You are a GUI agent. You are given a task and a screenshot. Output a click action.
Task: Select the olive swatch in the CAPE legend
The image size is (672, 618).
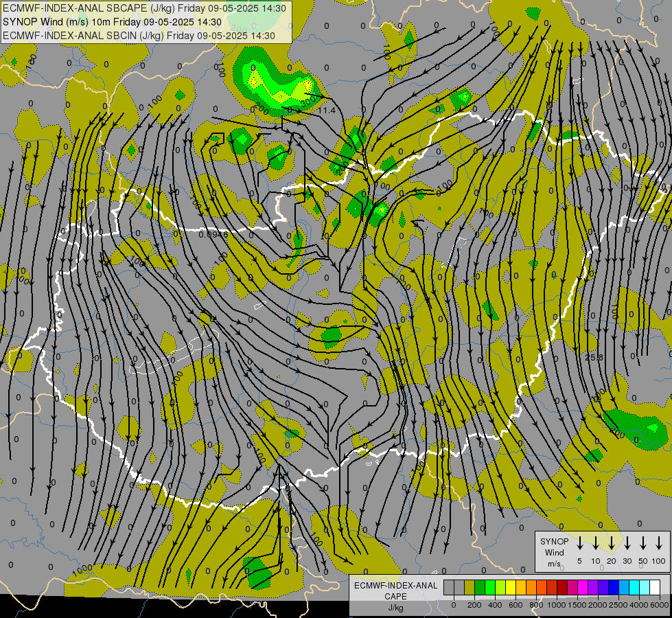470,587
